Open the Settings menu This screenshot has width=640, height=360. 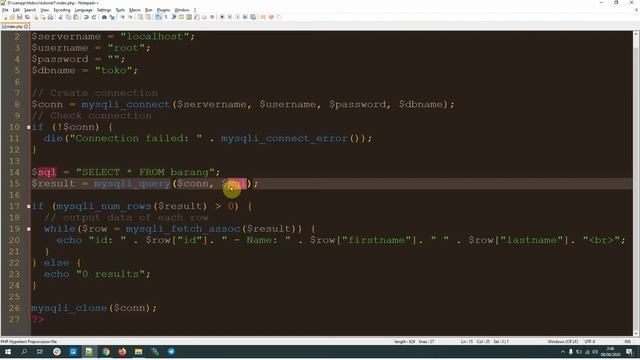[104, 10]
